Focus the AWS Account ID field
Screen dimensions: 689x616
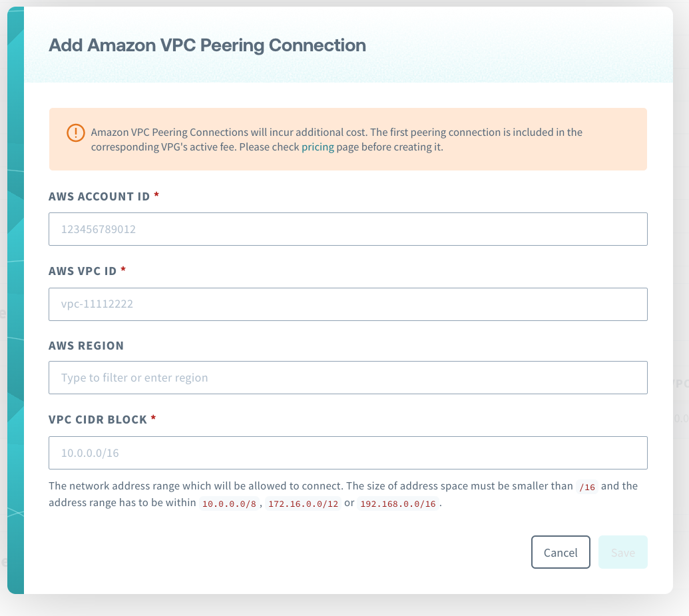[347, 229]
